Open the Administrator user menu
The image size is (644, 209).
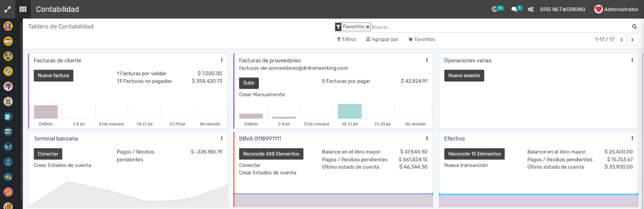pyautogui.click(x=616, y=9)
